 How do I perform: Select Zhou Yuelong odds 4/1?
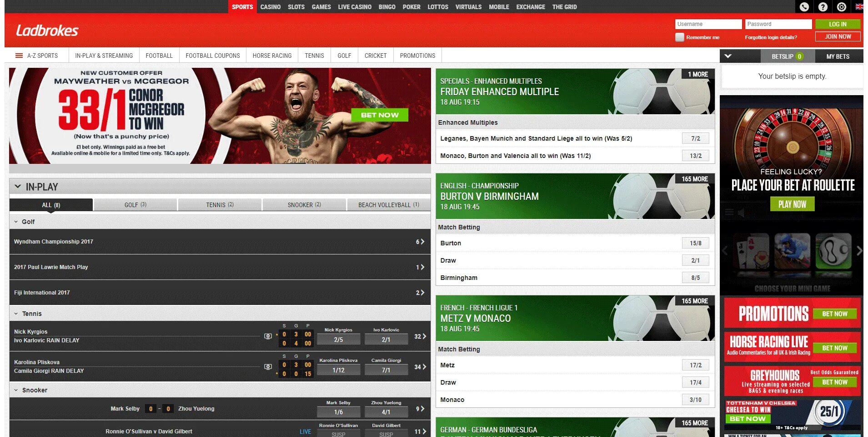pos(386,412)
